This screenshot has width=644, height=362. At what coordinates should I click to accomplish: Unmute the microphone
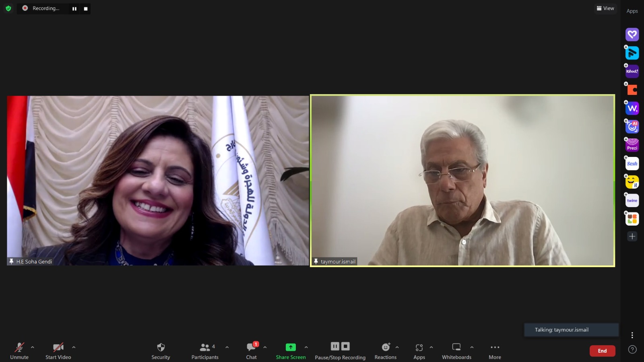19,351
